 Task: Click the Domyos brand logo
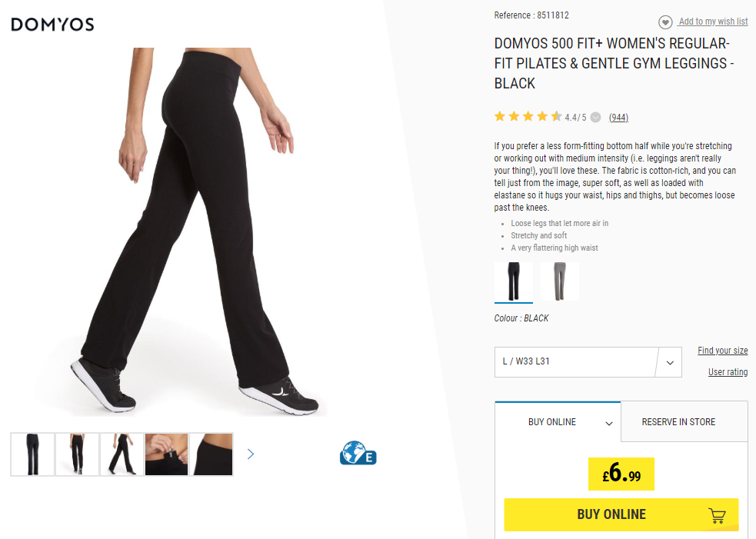click(x=52, y=24)
